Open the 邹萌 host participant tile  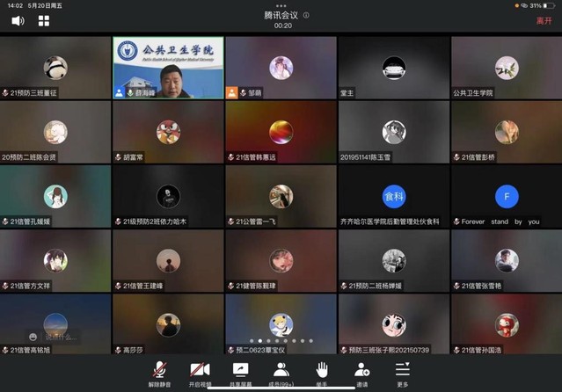coord(281,67)
